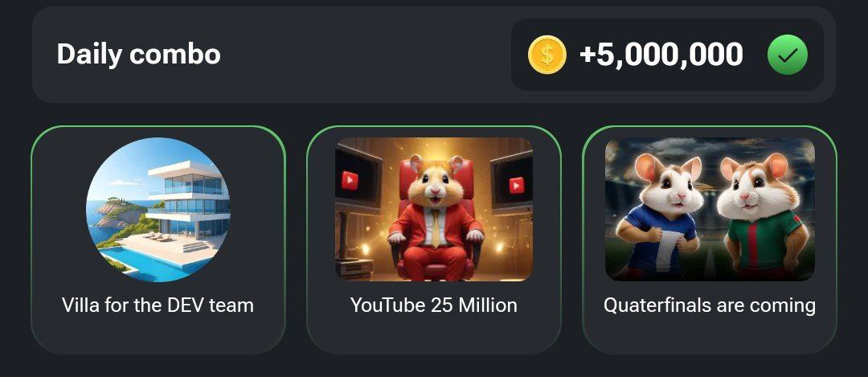Click the "Daily combo" heading
868x377 pixels.
139,54
